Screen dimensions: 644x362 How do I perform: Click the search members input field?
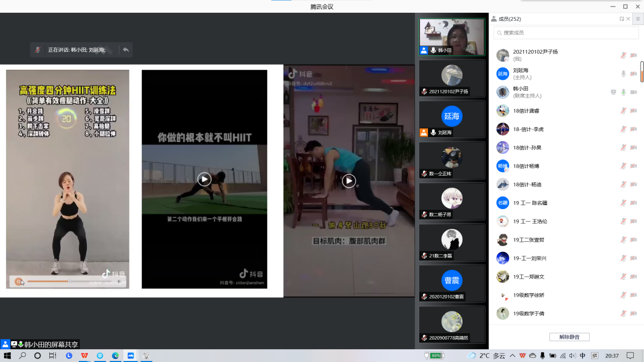(566, 32)
